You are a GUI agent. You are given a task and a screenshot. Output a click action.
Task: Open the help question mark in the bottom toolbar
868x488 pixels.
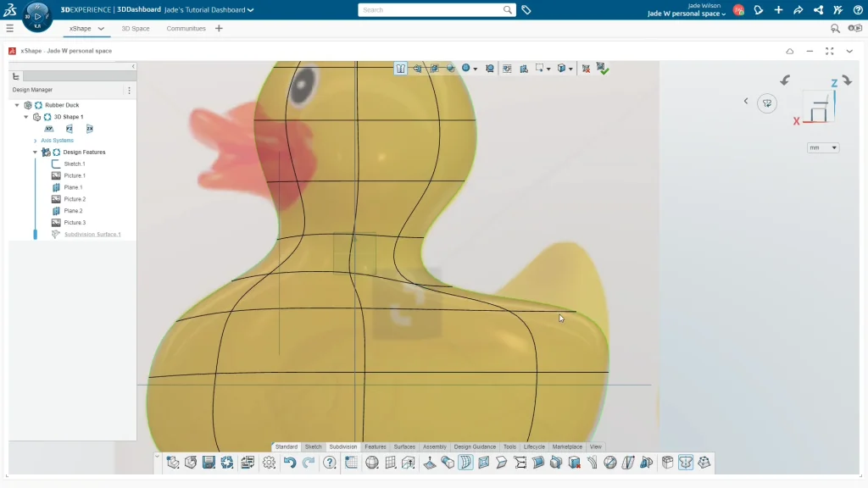(330, 463)
